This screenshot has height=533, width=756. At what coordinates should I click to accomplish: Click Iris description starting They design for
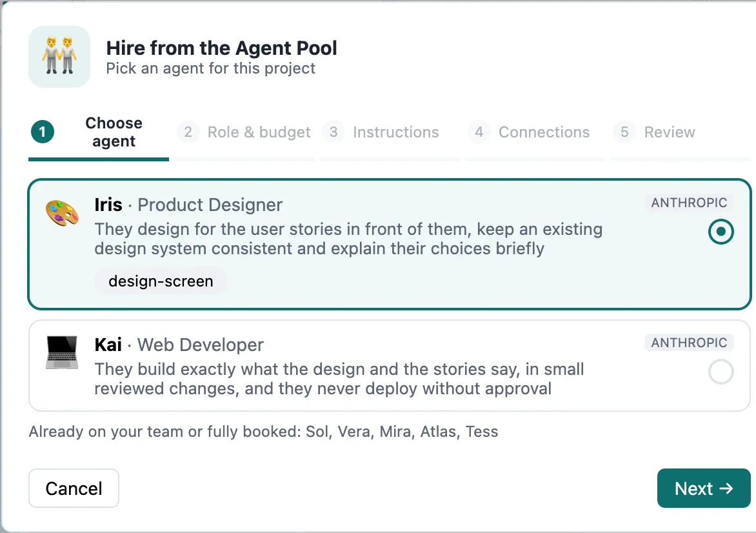coord(348,239)
